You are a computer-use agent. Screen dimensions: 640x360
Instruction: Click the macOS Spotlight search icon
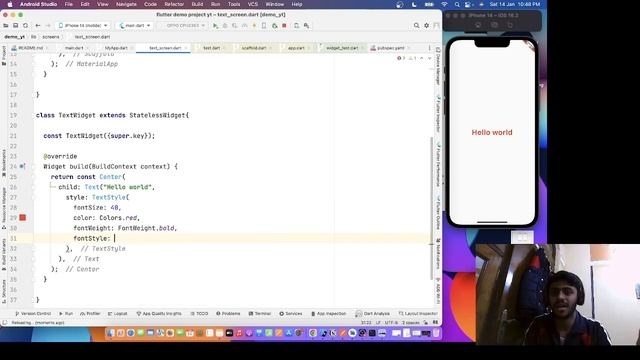457,4
